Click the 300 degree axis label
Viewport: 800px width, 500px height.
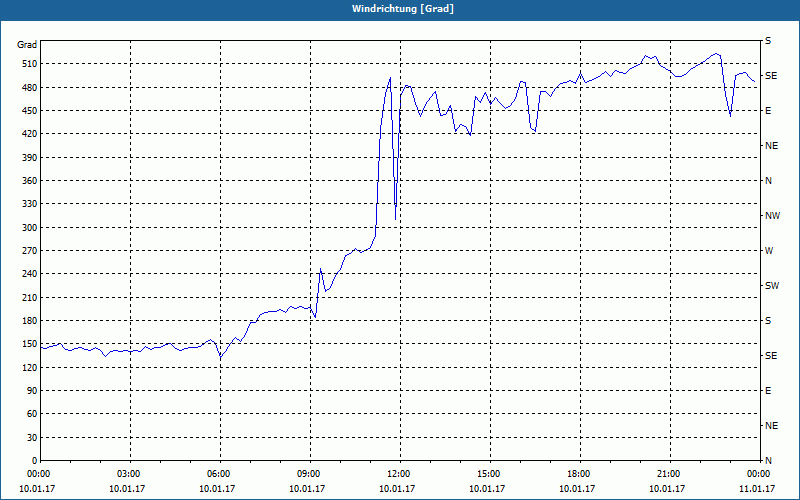coord(29,228)
